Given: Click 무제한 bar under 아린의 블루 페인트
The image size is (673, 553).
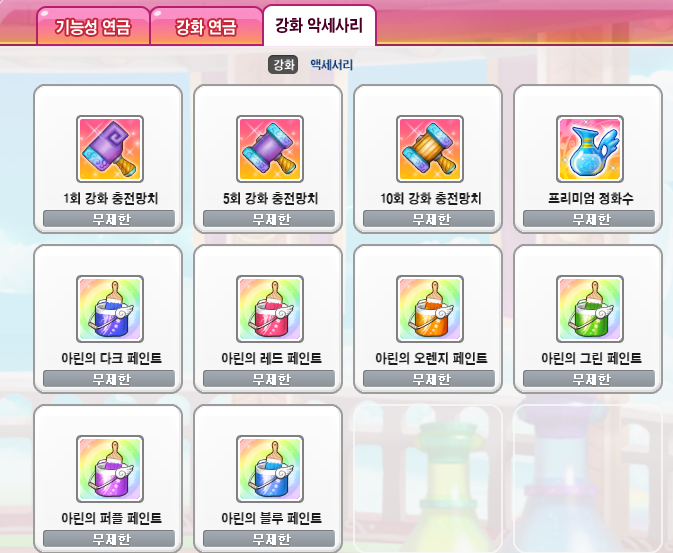Looking at the screenshot, I should (269, 538).
